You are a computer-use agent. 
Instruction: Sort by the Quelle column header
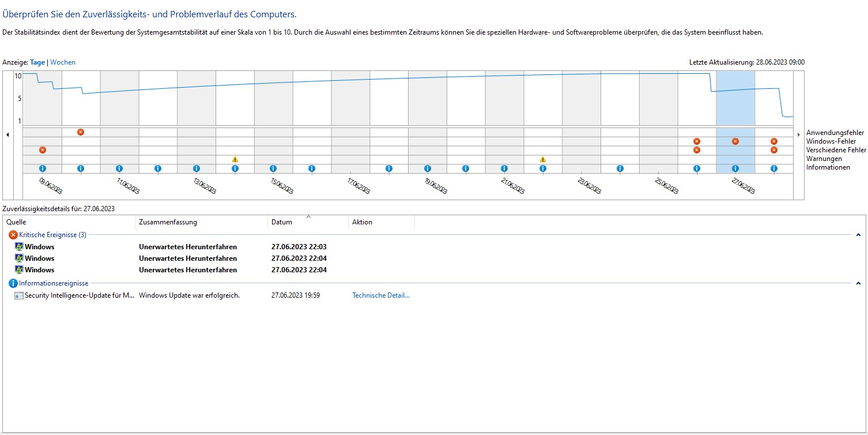(69, 222)
